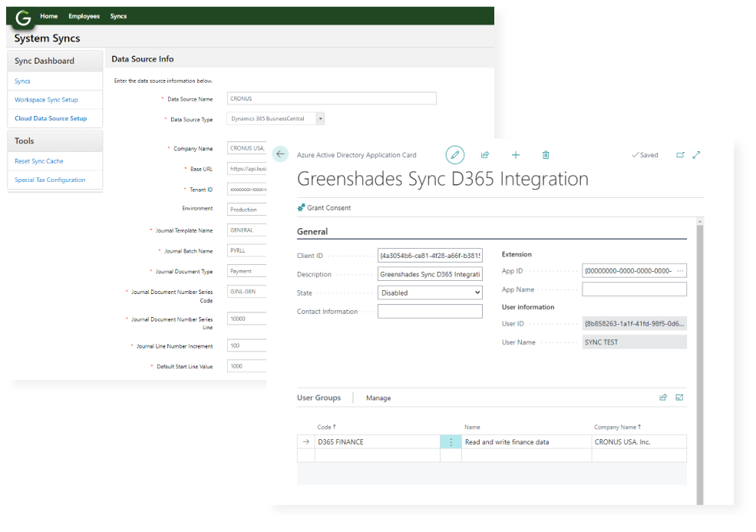Click Number Series Code field GJNL-GEN

247,291
